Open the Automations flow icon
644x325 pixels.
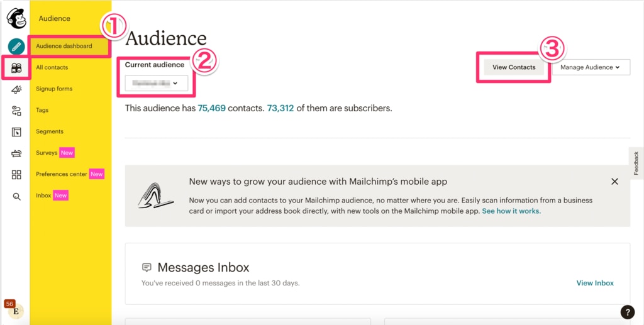(16, 111)
